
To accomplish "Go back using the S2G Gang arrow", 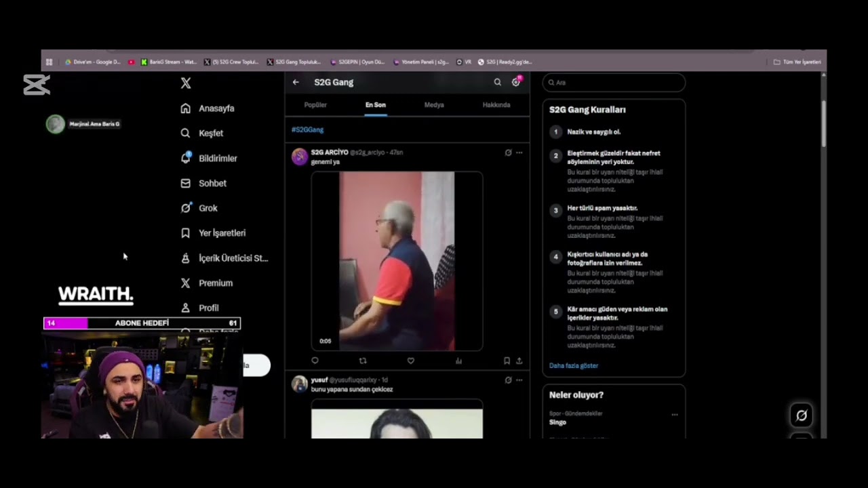I will coord(296,82).
